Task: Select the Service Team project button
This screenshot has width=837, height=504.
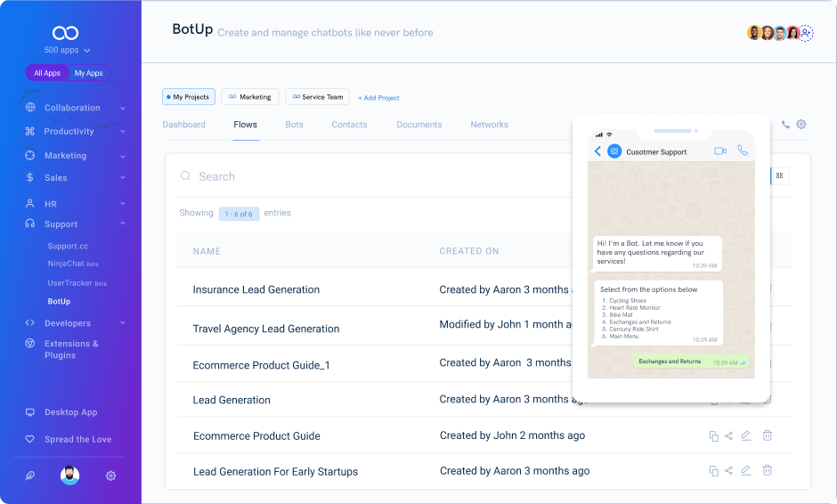Action: pos(317,97)
